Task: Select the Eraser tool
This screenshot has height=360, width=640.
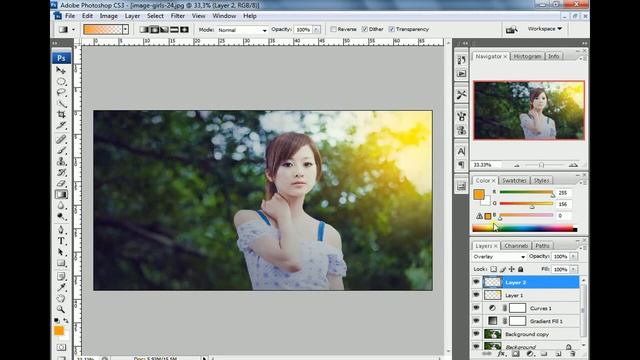Action: [x=61, y=184]
